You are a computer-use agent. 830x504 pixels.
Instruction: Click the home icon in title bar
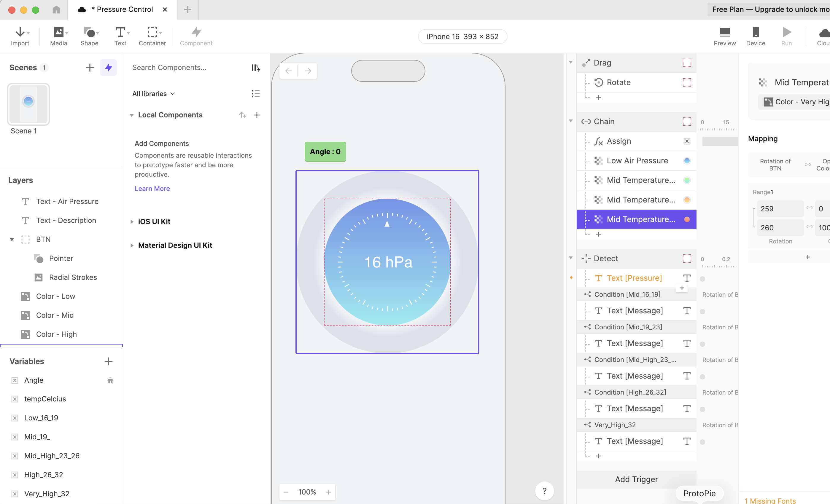coord(56,9)
